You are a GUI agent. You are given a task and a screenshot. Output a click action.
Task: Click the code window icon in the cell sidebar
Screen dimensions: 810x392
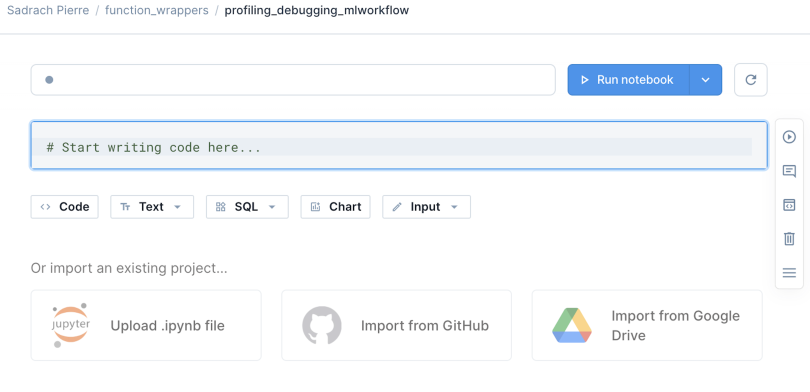coord(789,205)
